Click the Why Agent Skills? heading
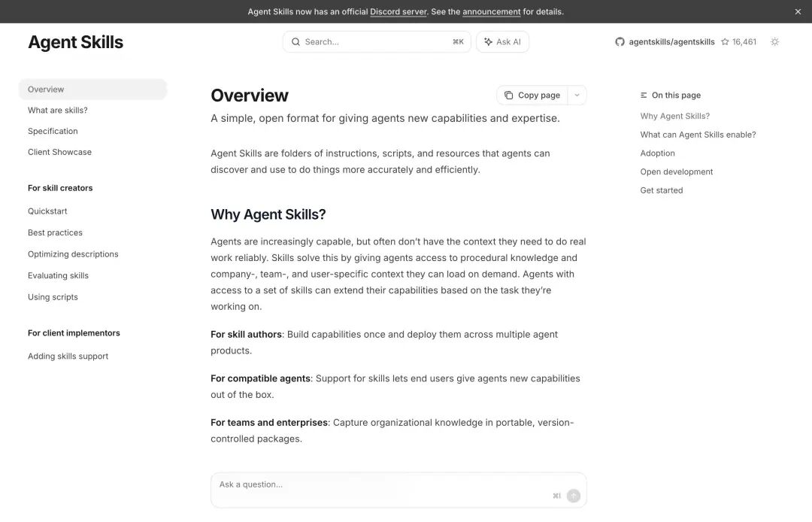 (268, 214)
